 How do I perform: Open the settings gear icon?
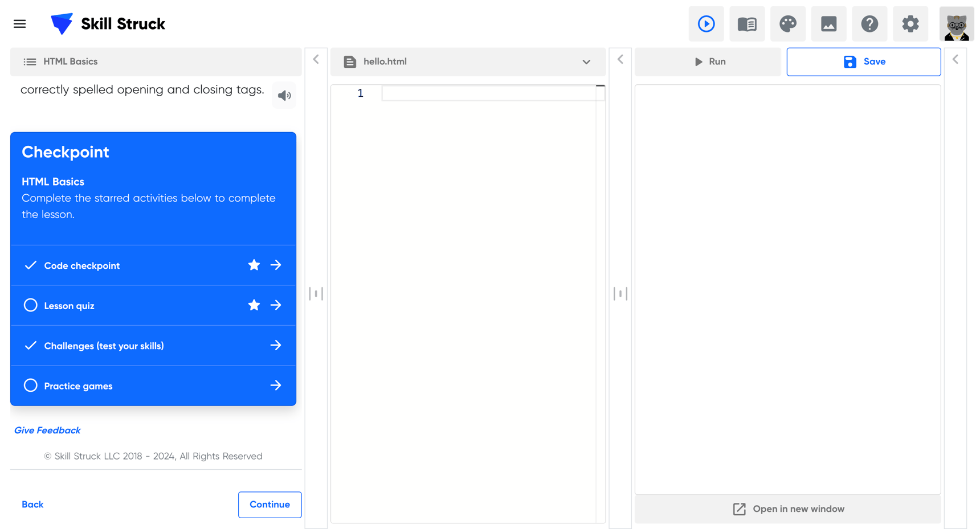(x=910, y=24)
